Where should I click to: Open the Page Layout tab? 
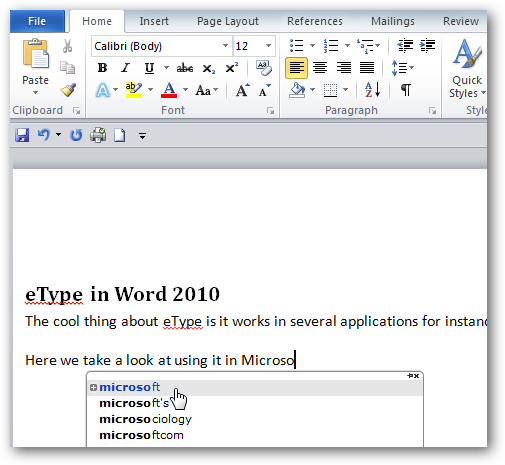coord(228,21)
